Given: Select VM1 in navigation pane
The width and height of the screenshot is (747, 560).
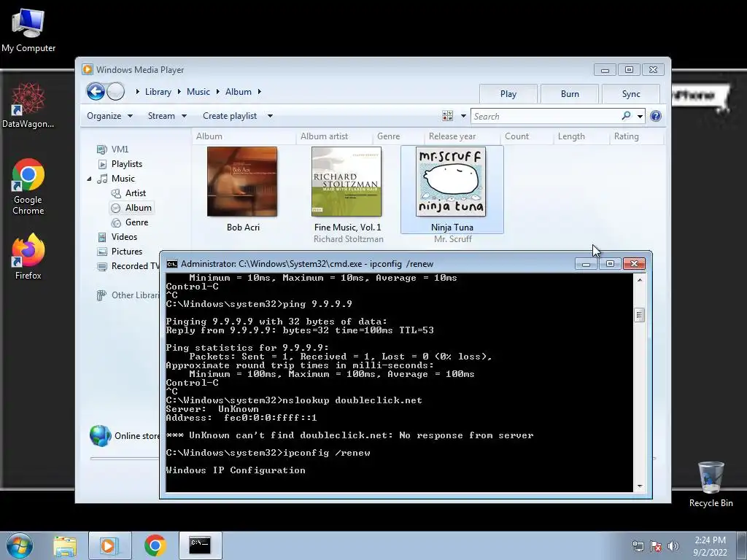Looking at the screenshot, I should point(120,149).
